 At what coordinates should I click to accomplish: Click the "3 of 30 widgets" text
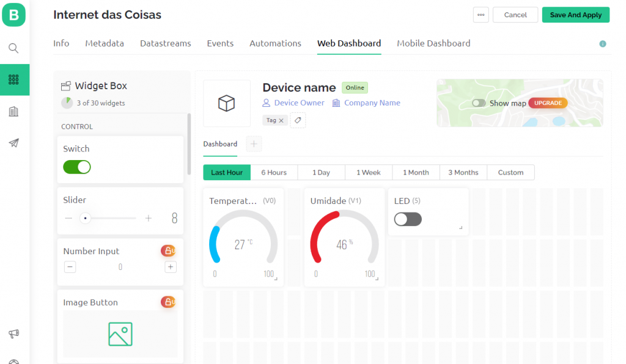pos(101,103)
